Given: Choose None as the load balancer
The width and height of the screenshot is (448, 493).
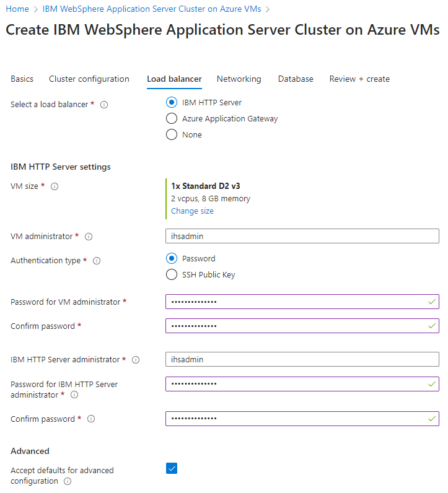Looking at the screenshot, I should click(x=172, y=134).
